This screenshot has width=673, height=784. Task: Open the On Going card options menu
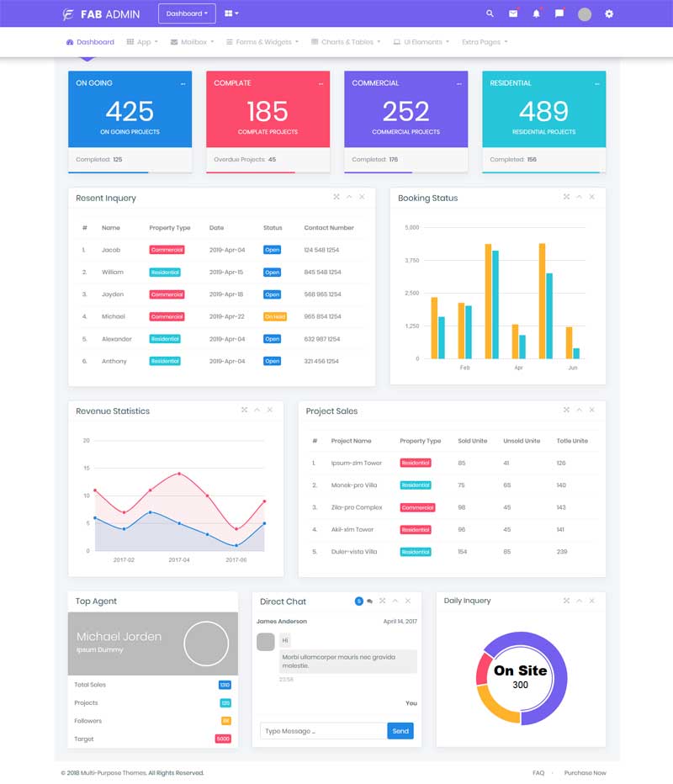[183, 84]
